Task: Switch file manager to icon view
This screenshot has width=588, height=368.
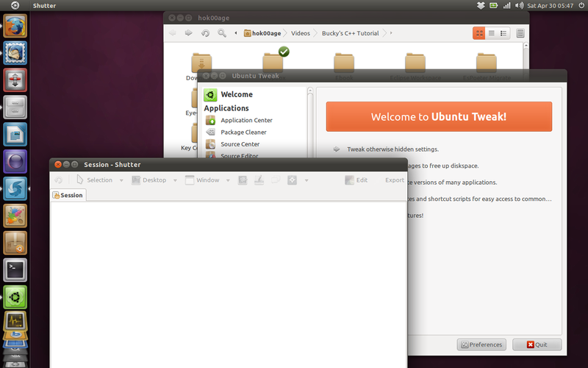Action: (x=479, y=33)
